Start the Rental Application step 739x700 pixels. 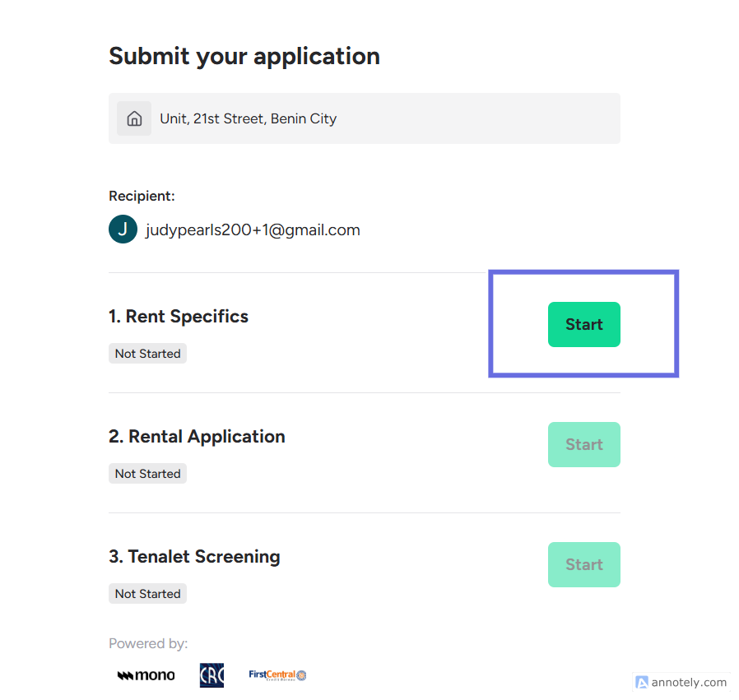coord(583,445)
